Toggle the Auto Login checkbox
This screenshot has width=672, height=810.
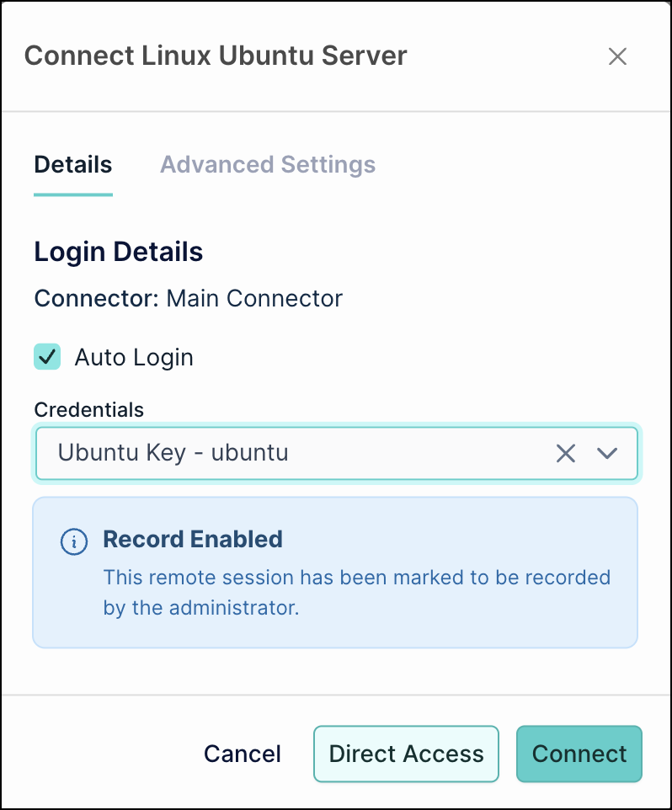pyautogui.click(x=47, y=357)
